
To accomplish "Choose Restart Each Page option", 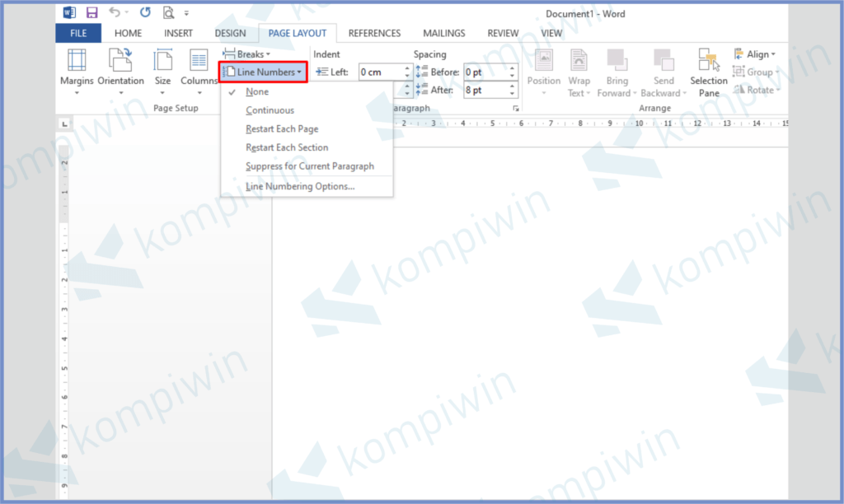I will coord(282,129).
